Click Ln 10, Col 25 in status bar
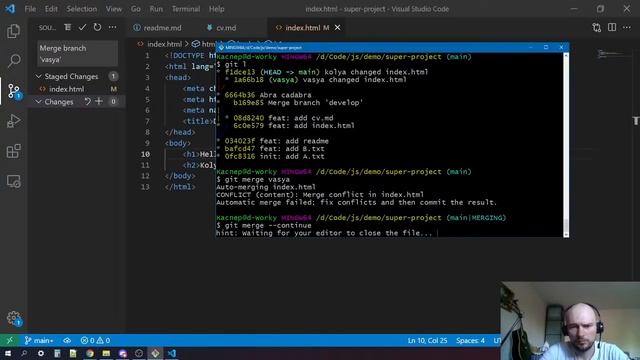Image resolution: width=640 pixels, height=360 pixels. 427,340
